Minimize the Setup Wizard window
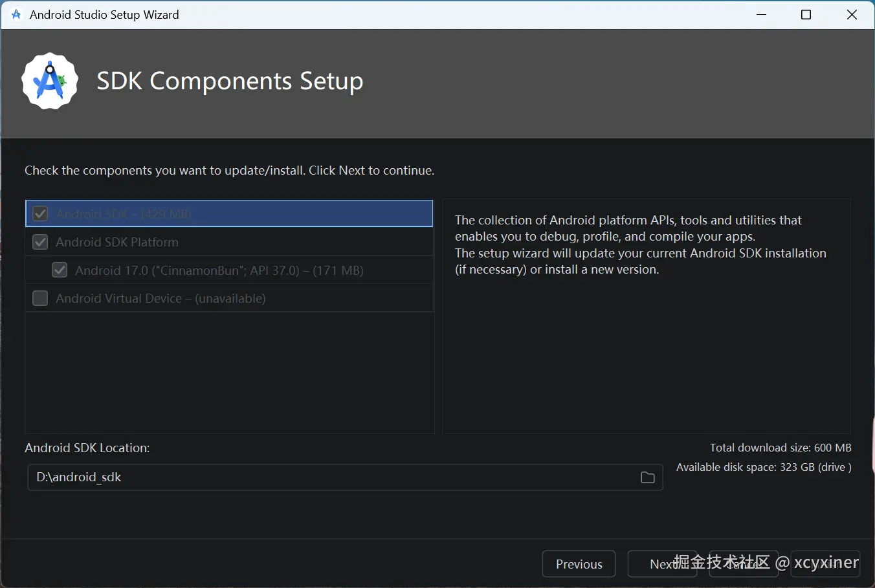 pyautogui.click(x=762, y=14)
